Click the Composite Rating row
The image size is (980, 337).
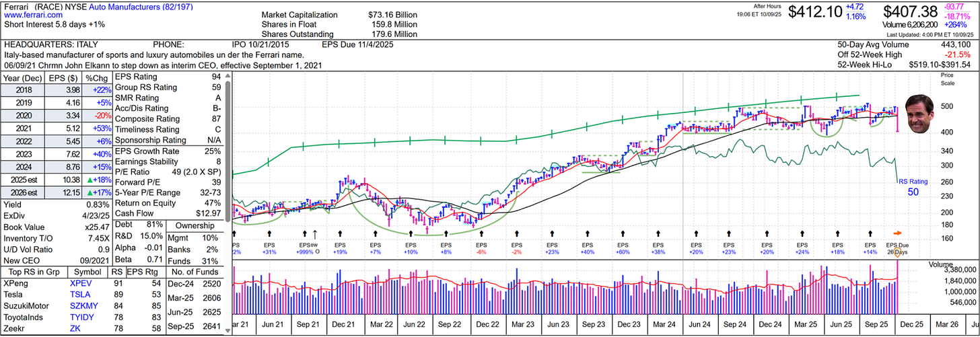(168, 118)
